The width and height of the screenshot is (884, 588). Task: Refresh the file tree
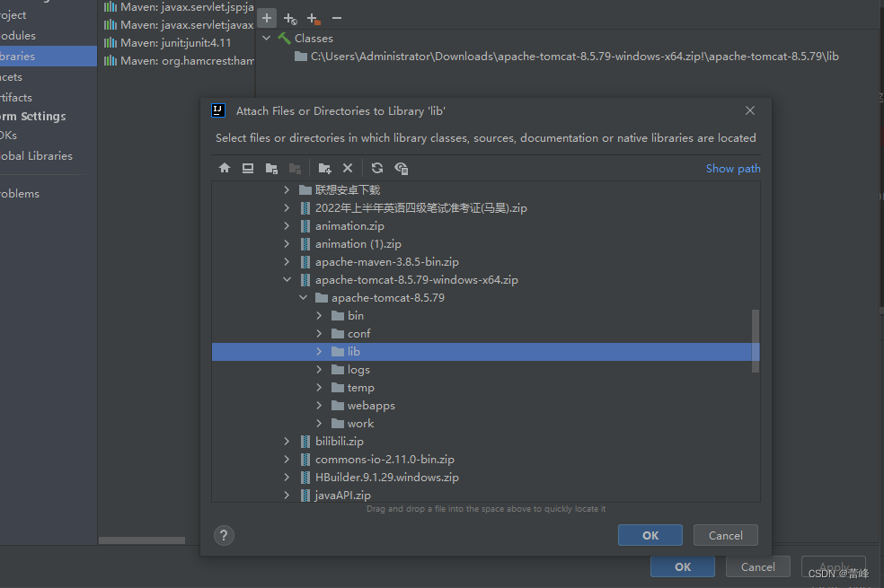377,168
